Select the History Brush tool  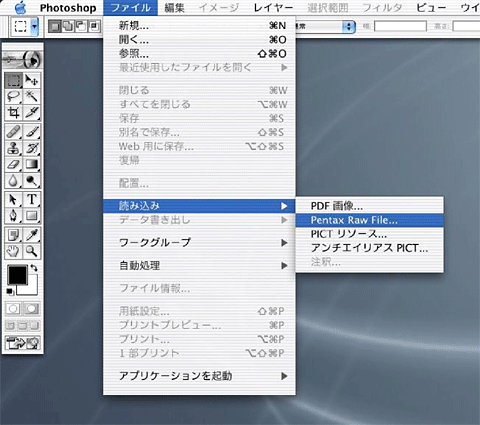click(32, 148)
